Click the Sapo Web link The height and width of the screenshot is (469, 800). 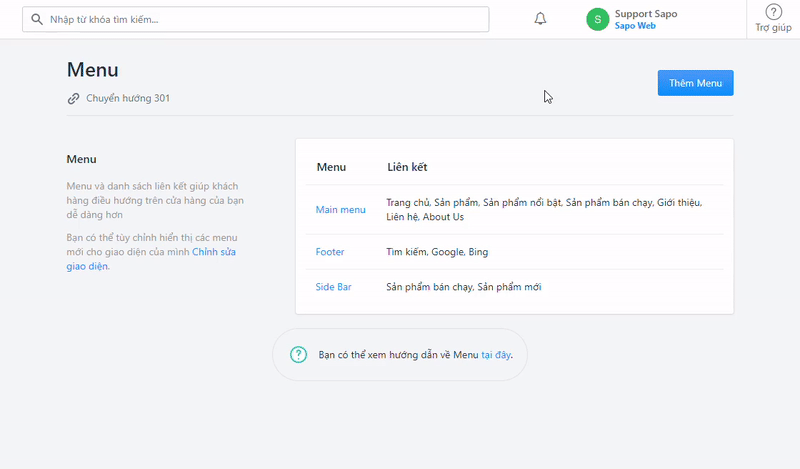pos(635,26)
